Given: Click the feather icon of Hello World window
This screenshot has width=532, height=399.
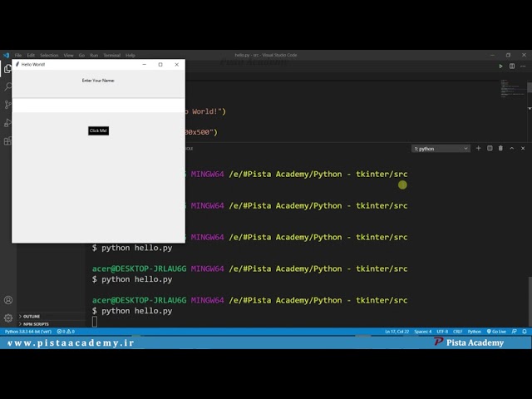Looking at the screenshot, I should (x=17, y=64).
